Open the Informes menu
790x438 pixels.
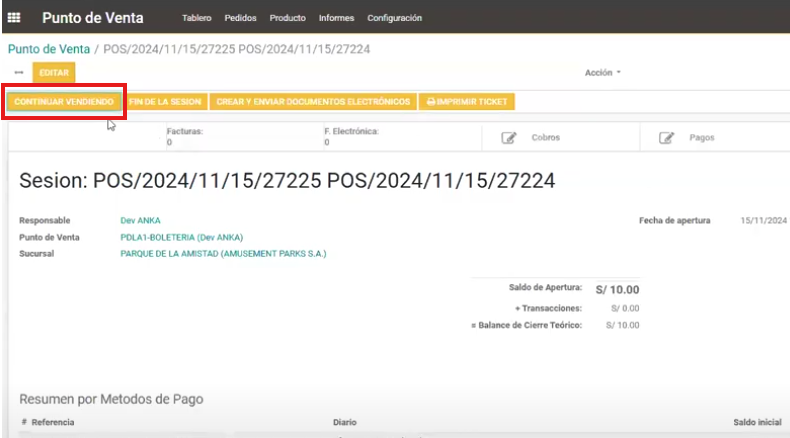[336, 18]
